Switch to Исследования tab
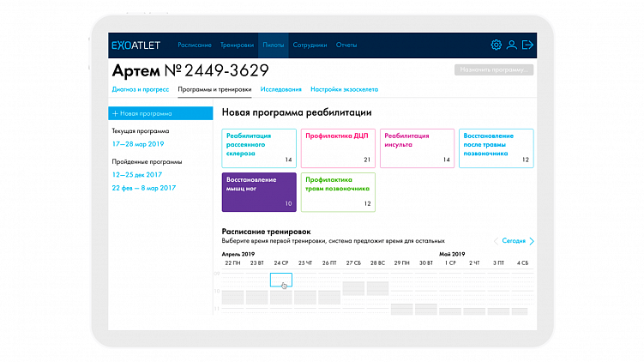This screenshot has height=362, width=644. click(281, 89)
